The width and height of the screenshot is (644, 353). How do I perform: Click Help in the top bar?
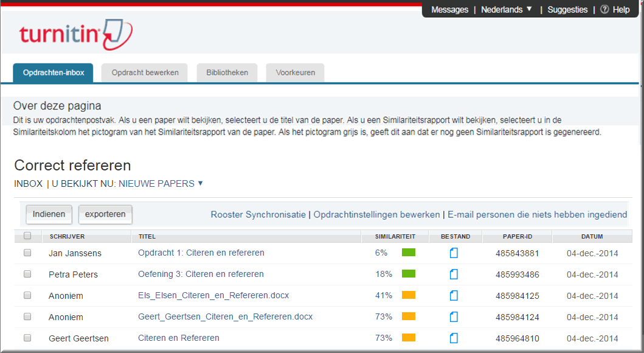621,10
